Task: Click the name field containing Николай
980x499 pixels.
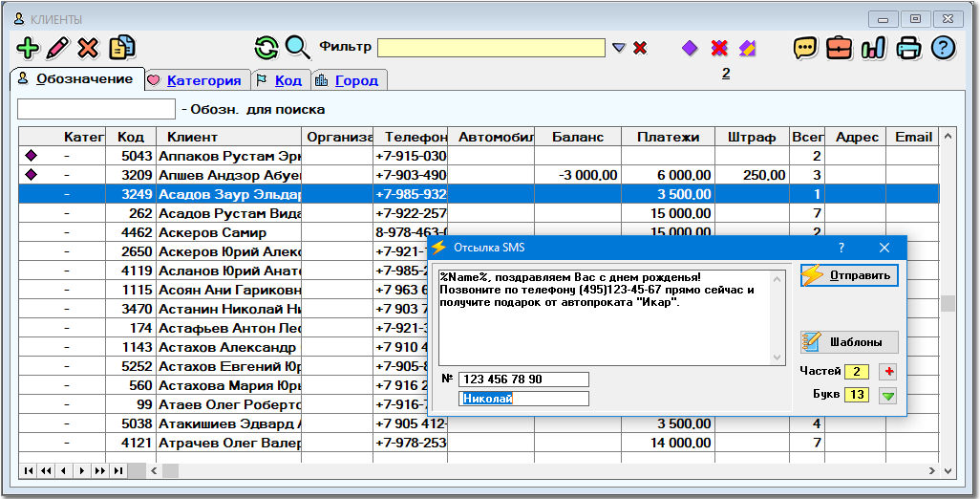Action: [523, 399]
